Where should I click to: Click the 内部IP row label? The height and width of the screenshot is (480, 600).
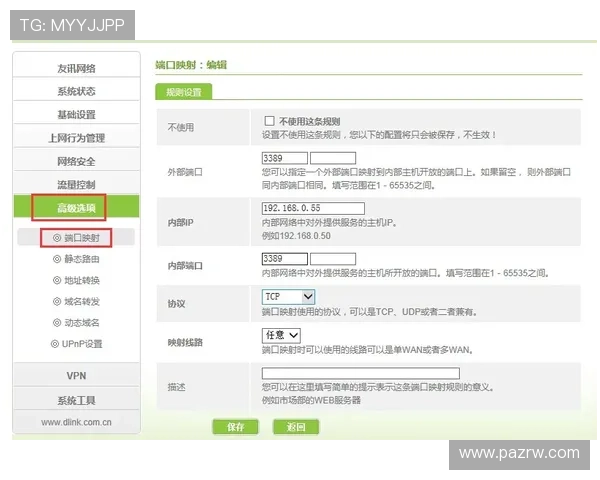(181, 222)
